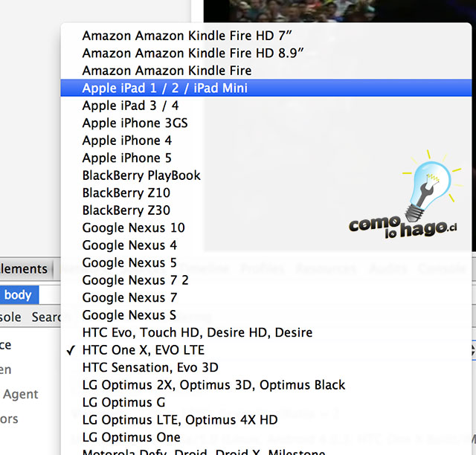Choose LG Optimus LTE, Optimus 4X HD

180,420
